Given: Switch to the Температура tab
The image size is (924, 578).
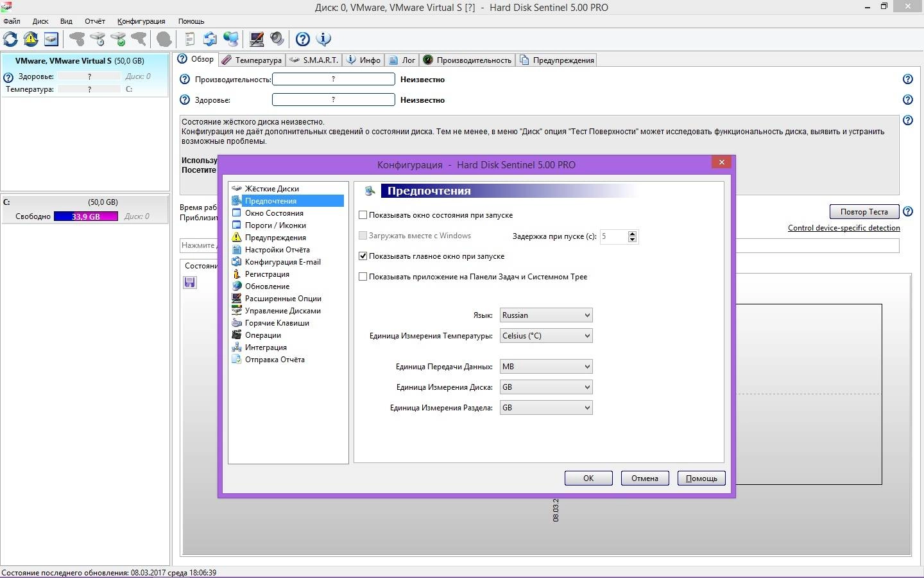Looking at the screenshot, I should click(x=252, y=60).
